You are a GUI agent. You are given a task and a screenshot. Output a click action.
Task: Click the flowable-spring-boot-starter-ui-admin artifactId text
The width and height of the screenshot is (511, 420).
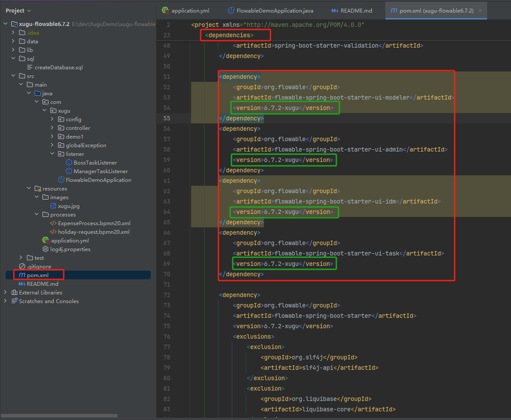point(338,149)
